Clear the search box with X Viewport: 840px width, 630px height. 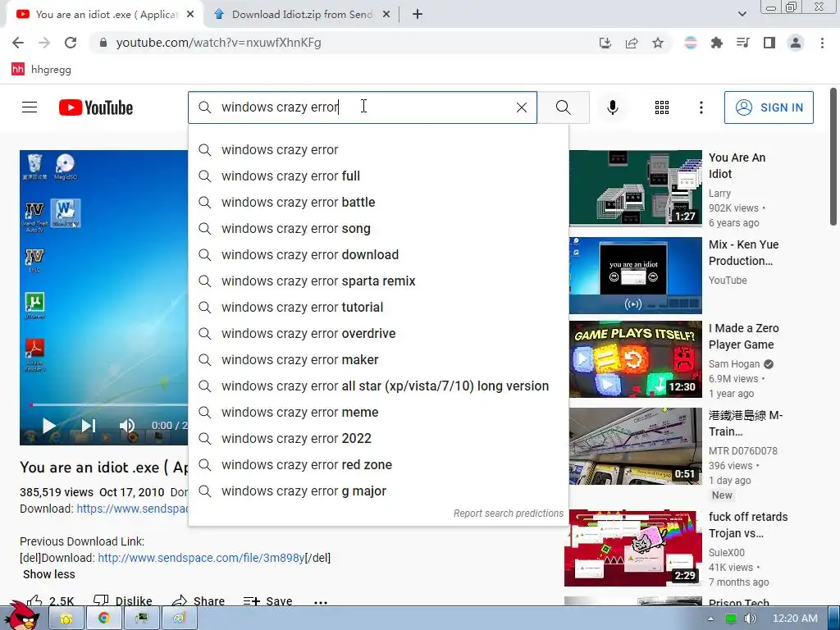[521, 107]
